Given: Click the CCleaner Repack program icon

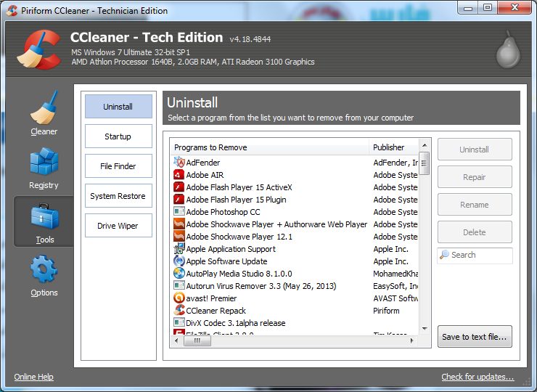Looking at the screenshot, I should (179, 311).
